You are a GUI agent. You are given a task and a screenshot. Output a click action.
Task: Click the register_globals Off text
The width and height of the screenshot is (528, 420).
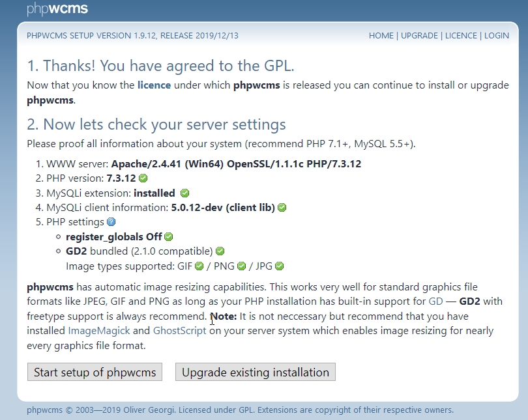coord(114,237)
